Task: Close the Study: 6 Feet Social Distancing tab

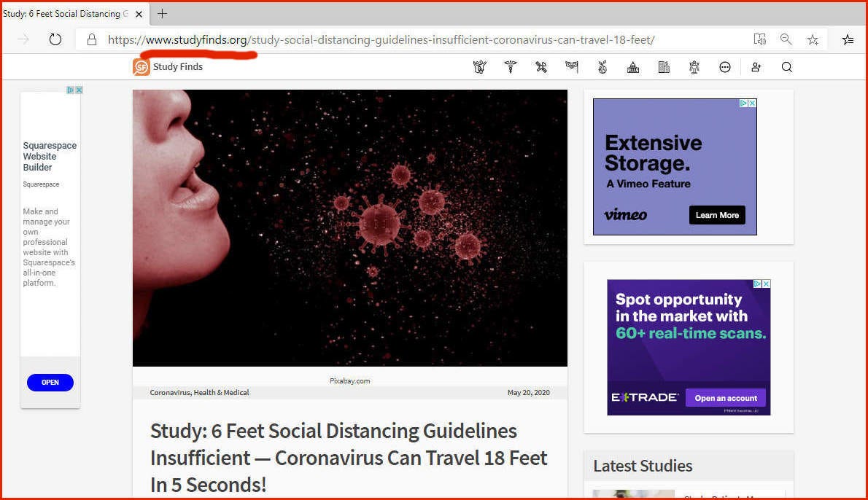Action: (x=139, y=15)
